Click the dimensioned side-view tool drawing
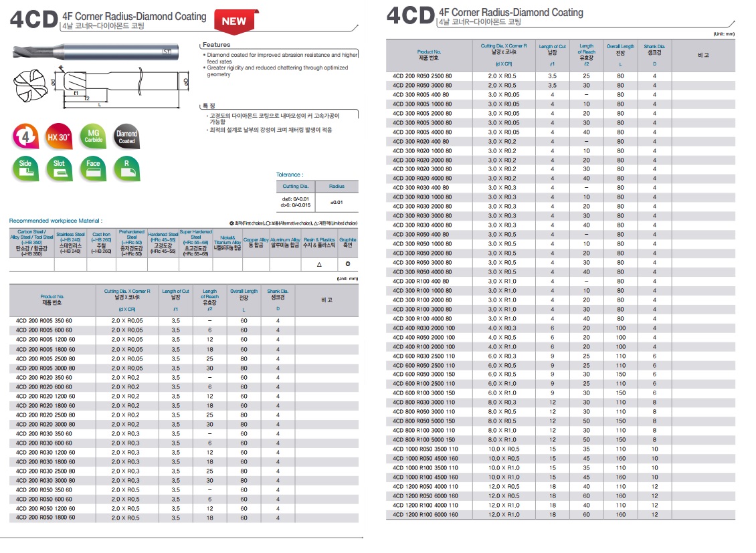Viewport: 756px width, 553px height. [120, 87]
